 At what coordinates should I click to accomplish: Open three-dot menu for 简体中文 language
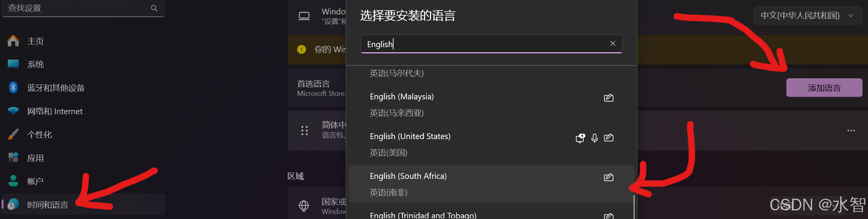pyautogui.click(x=851, y=131)
